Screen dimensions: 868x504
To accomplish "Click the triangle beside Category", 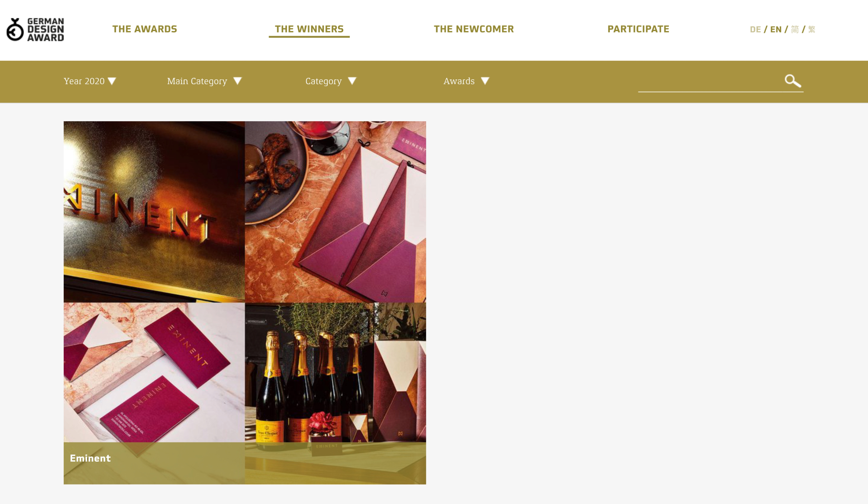I will click(x=352, y=81).
